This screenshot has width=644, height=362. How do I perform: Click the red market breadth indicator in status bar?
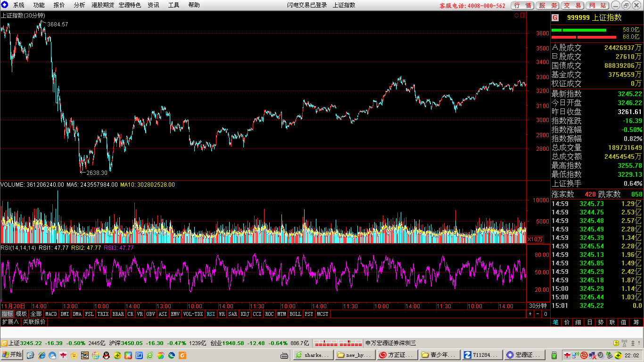pyautogui.click(x=338, y=343)
